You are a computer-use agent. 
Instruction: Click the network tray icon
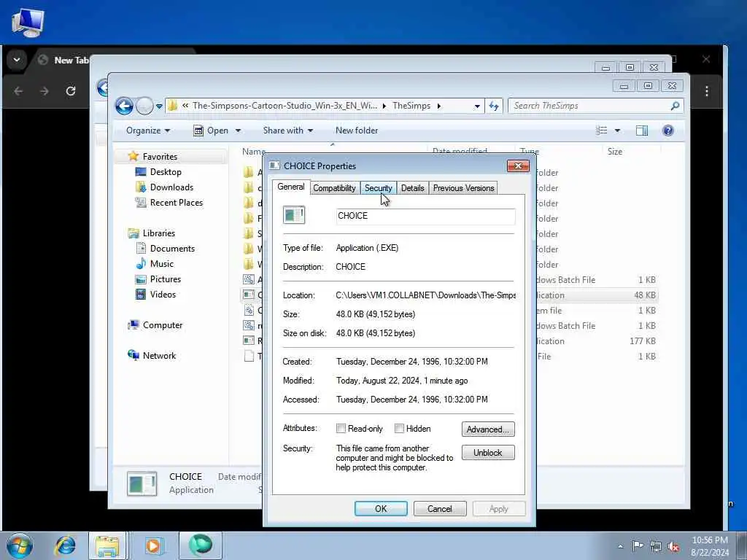click(x=656, y=546)
